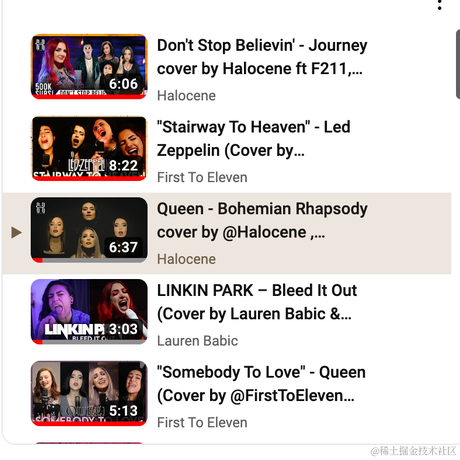Open the Bleed It Out thumbnail
460x460 pixels.
tap(89, 312)
